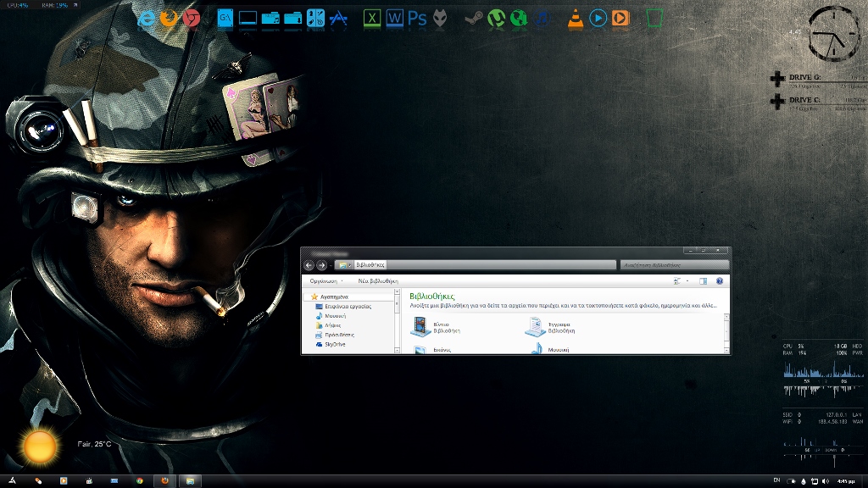This screenshot has height=488, width=868.
Task: Click Βιβλιοθήκες breadcrumb in address bar
Action: click(370, 265)
